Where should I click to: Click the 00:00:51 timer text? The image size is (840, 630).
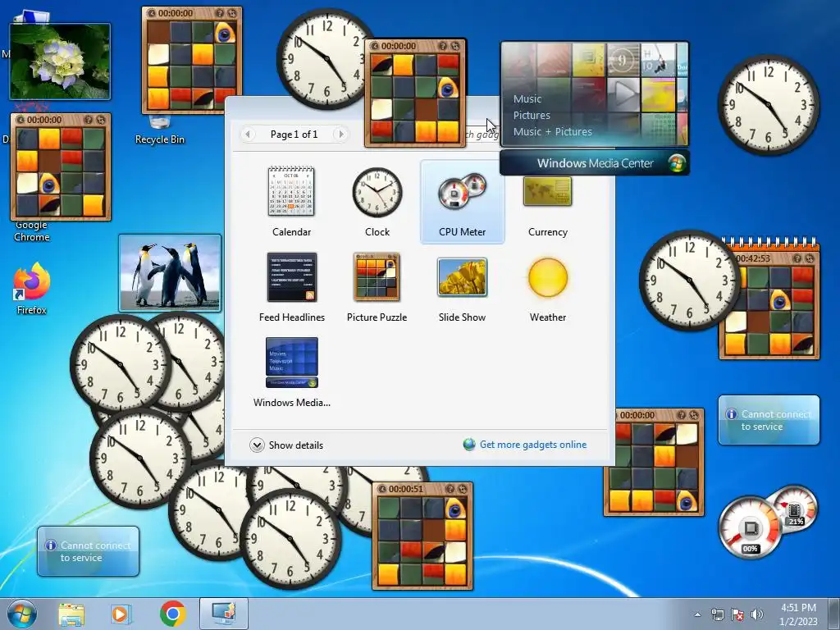point(405,489)
